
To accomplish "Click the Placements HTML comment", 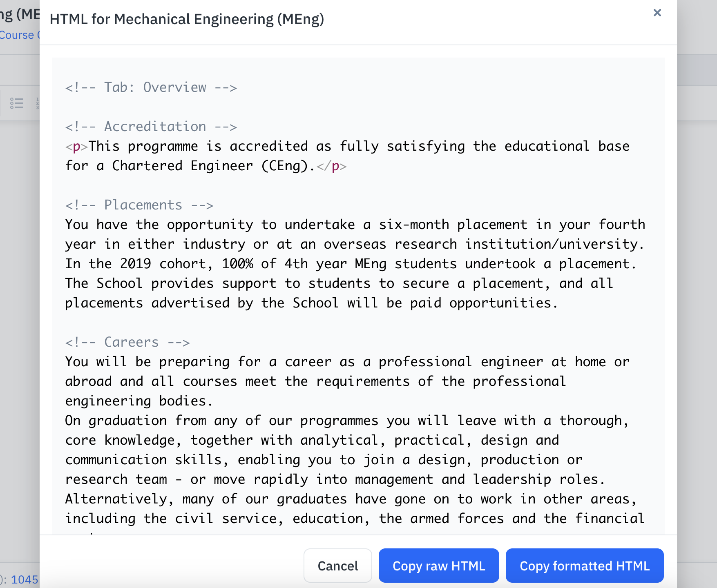I will (x=139, y=205).
